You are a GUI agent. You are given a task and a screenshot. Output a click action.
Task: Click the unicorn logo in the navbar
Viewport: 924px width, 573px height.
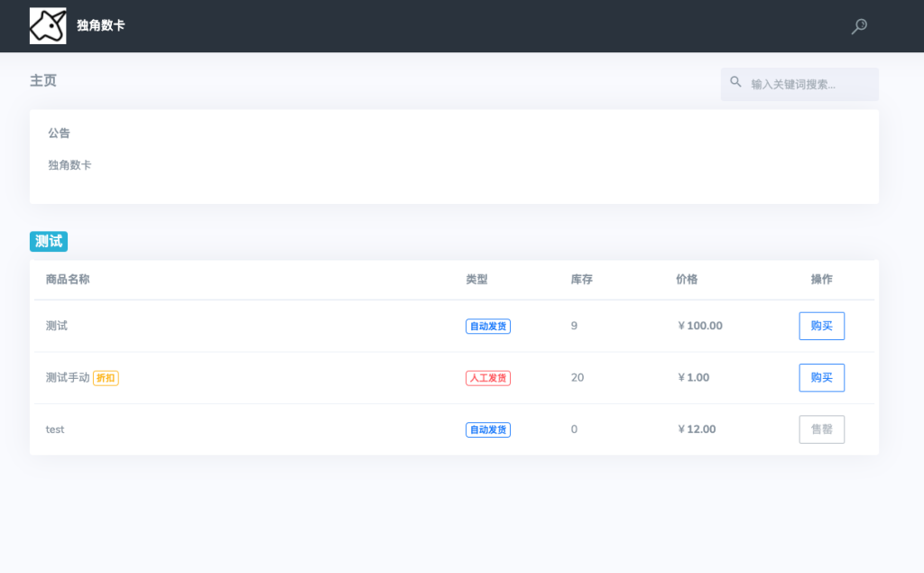tap(47, 25)
